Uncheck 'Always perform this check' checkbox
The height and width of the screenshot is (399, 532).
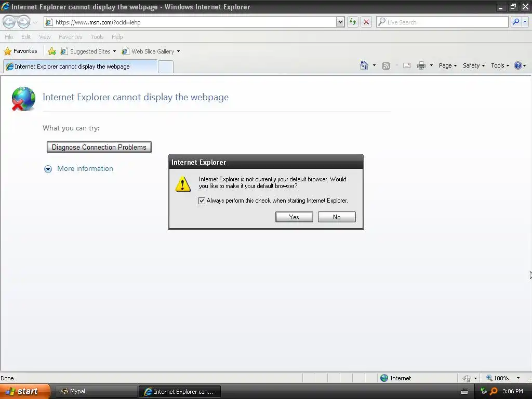click(x=202, y=201)
